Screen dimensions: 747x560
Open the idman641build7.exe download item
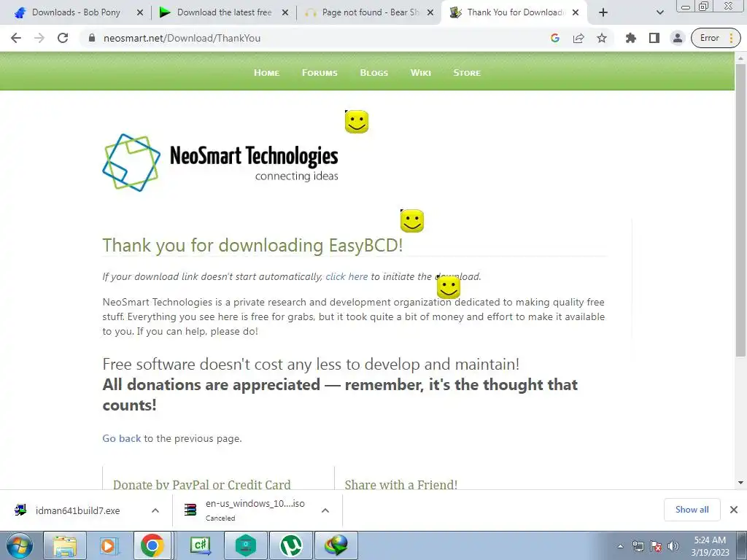[x=77, y=510]
